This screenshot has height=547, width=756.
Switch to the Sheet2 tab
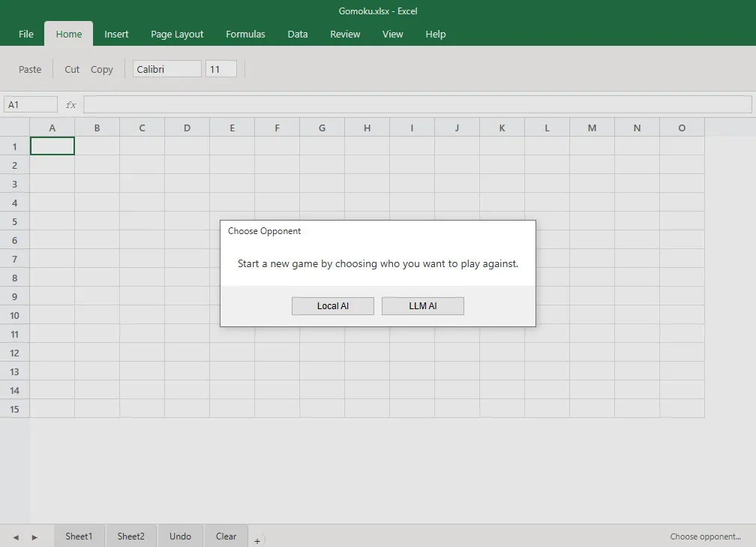(x=131, y=536)
